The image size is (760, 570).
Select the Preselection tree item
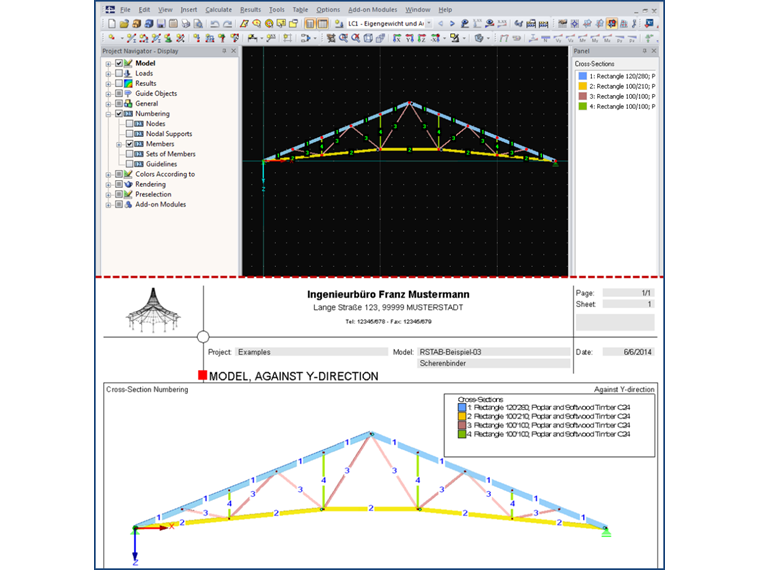153,194
